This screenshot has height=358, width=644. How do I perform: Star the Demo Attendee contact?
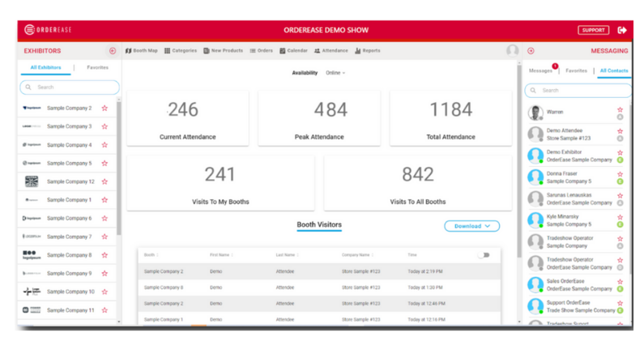621,131
